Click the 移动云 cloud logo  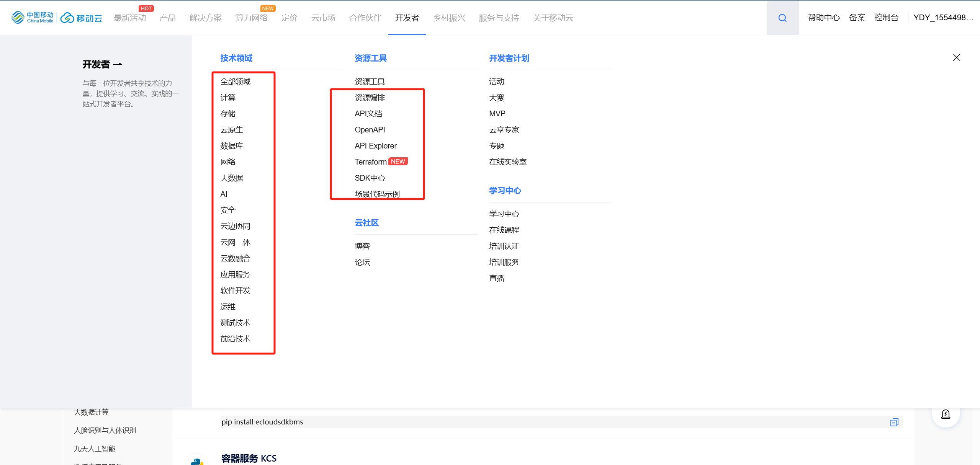click(82, 18)
